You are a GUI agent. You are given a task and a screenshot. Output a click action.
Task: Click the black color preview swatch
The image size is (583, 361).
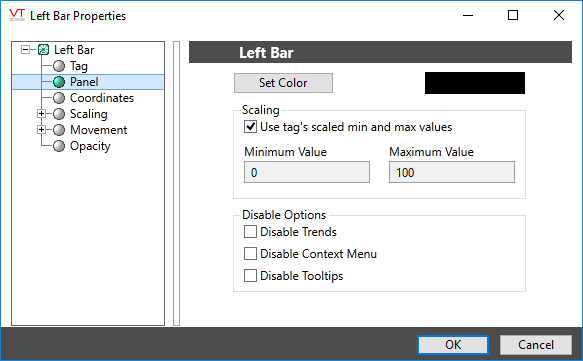pyautogui.click(x=475, y=83)
